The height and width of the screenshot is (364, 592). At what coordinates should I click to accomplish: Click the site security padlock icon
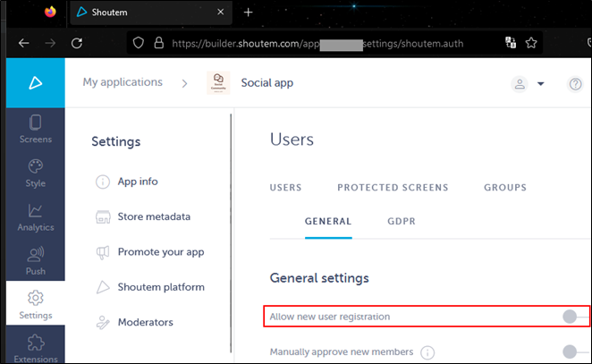[x=158, y=43]
